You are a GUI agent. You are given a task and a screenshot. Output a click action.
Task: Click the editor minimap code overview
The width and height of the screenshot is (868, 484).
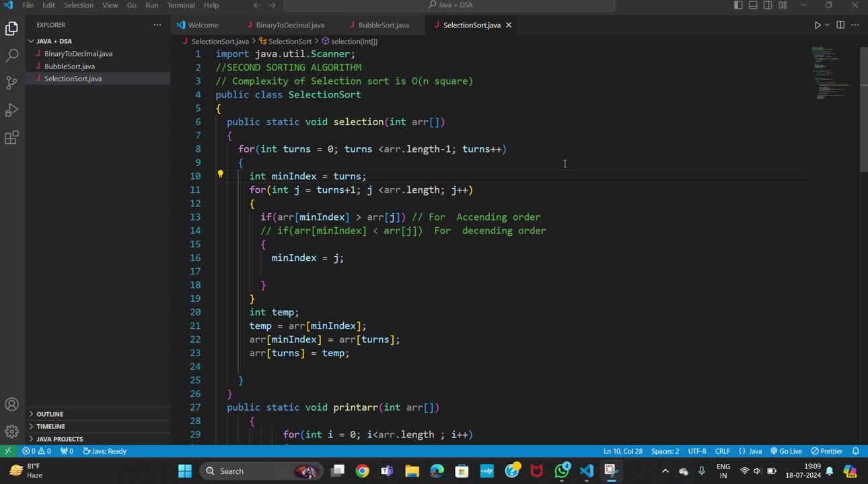click(x=833, y=73)
